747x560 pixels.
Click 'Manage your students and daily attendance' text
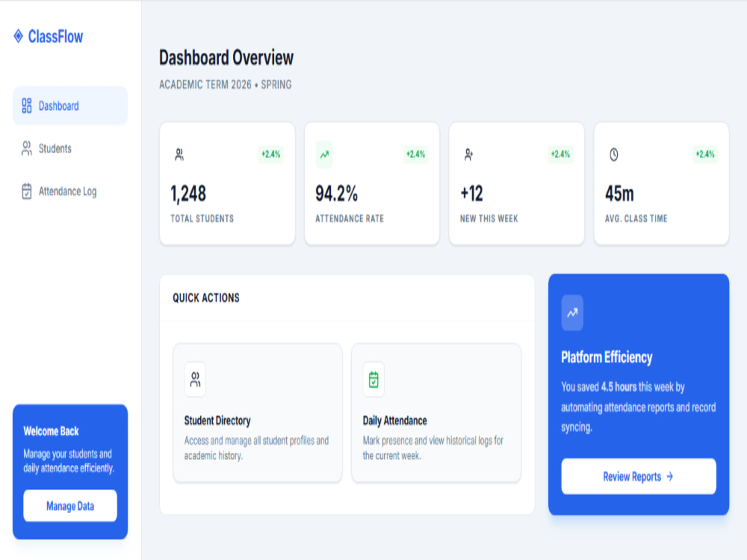click(x=69, y=461)
